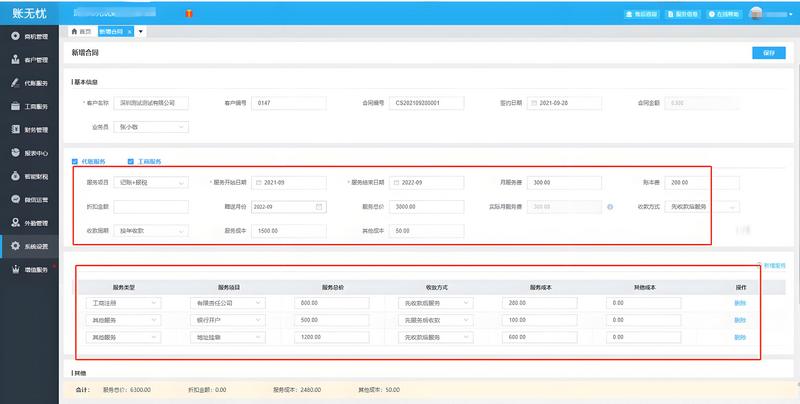This screenshot has width=800, height=404.
Task: Expand the 收款周期 按年收款 dropdown
Action: [x=152, y=231]
